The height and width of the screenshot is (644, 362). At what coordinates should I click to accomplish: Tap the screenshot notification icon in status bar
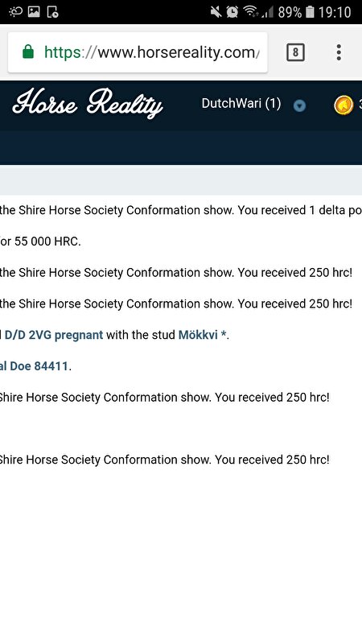click(x=53, y=12)
